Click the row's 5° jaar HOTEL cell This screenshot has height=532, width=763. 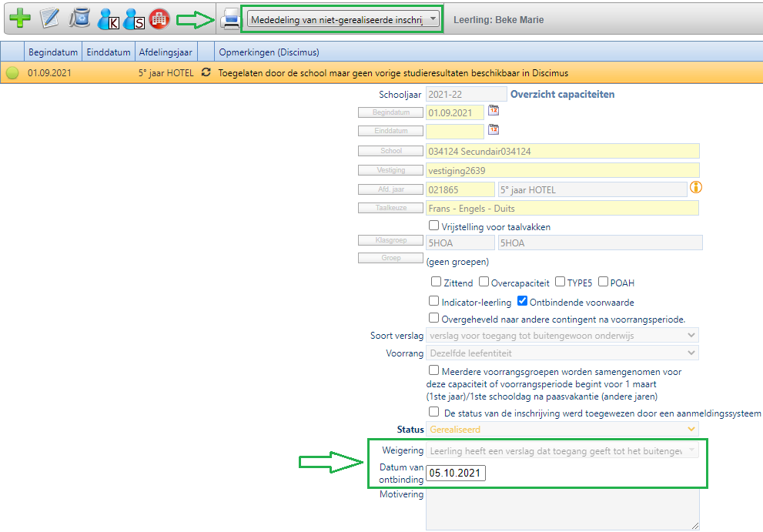(x=166, y=73)
